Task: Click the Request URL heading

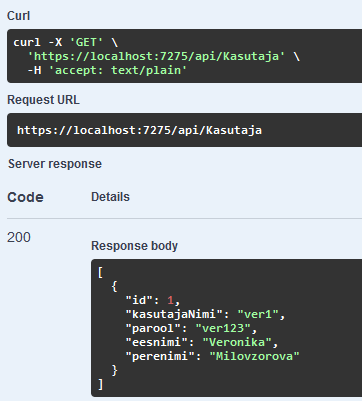Action: pyautogui.click(x=43, y=100)
